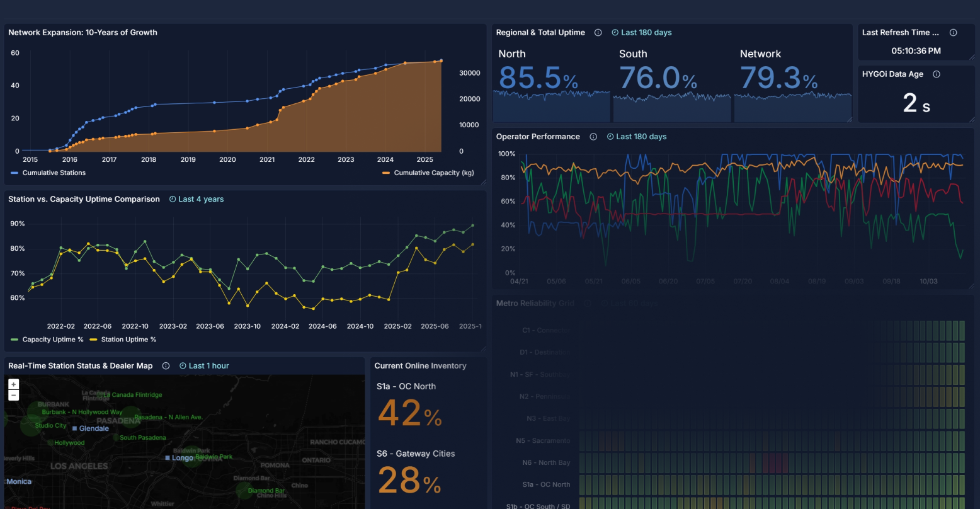Toggle the Cumulative Capacity (kg) legend series
The height and width of the screenshot is (509, 980).
click(428, 173)
